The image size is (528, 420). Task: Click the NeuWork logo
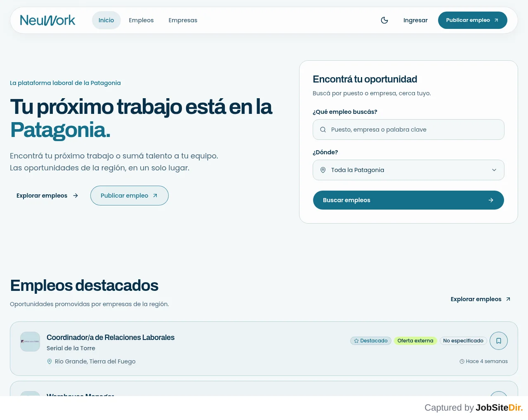coord(47,20)
